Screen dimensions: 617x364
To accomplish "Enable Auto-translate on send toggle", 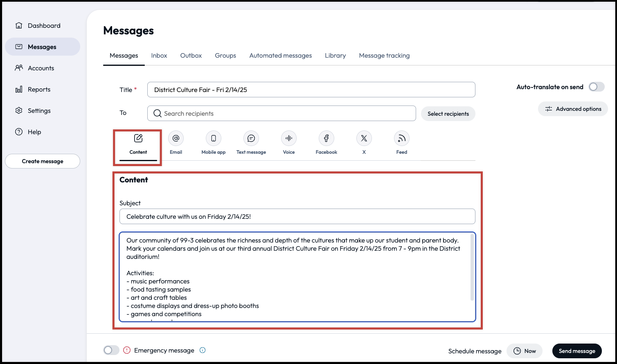I will pyautogui.click(x=596, y=87).
